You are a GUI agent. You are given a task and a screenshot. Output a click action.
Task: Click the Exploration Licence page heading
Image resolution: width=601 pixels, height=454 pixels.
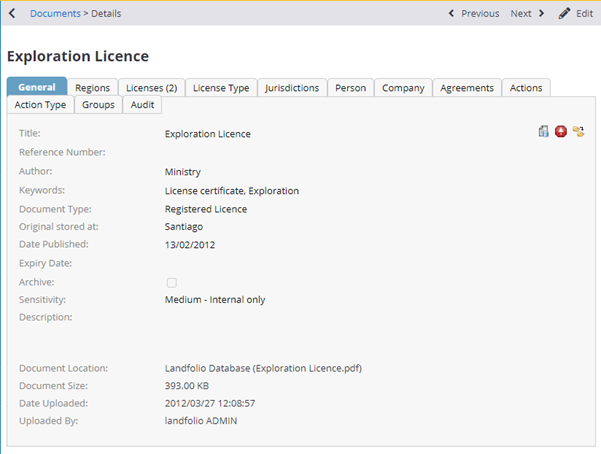pos(78,56)
